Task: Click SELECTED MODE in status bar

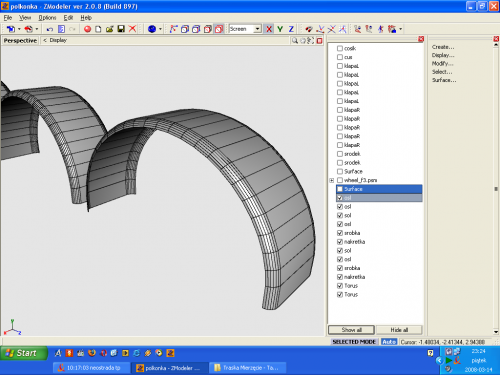Action: pos(354,342)
